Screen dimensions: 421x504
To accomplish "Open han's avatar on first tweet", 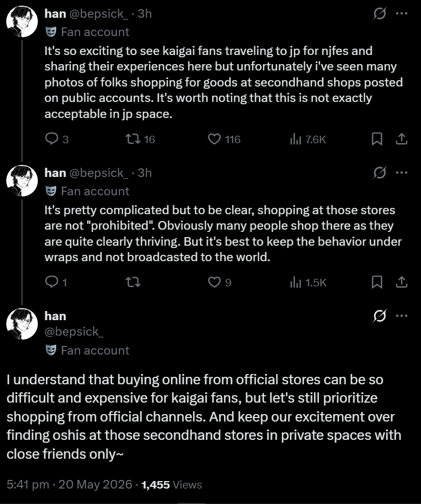I will [22, 22].
